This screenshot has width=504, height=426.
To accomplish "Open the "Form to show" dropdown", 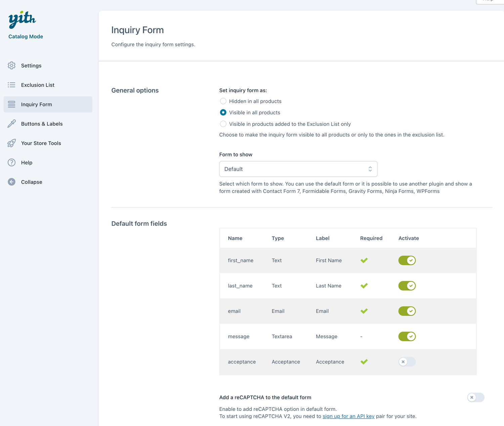I will click(298, 169).
